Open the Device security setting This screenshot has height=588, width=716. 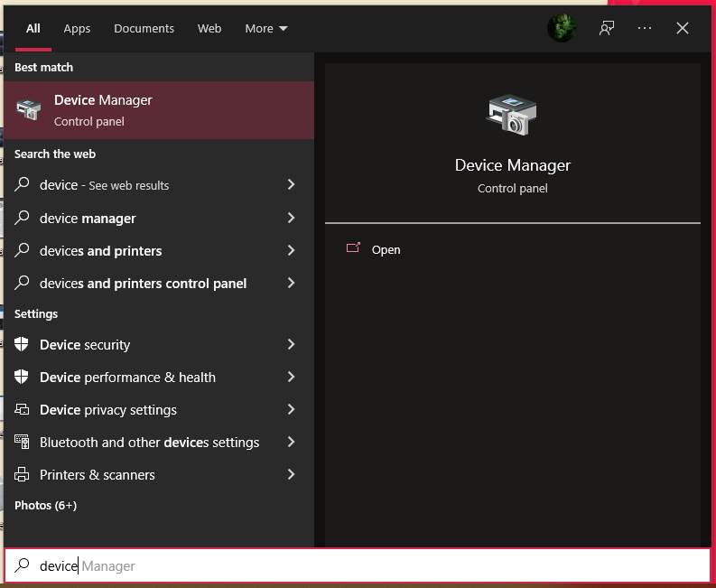coord(85,345)
